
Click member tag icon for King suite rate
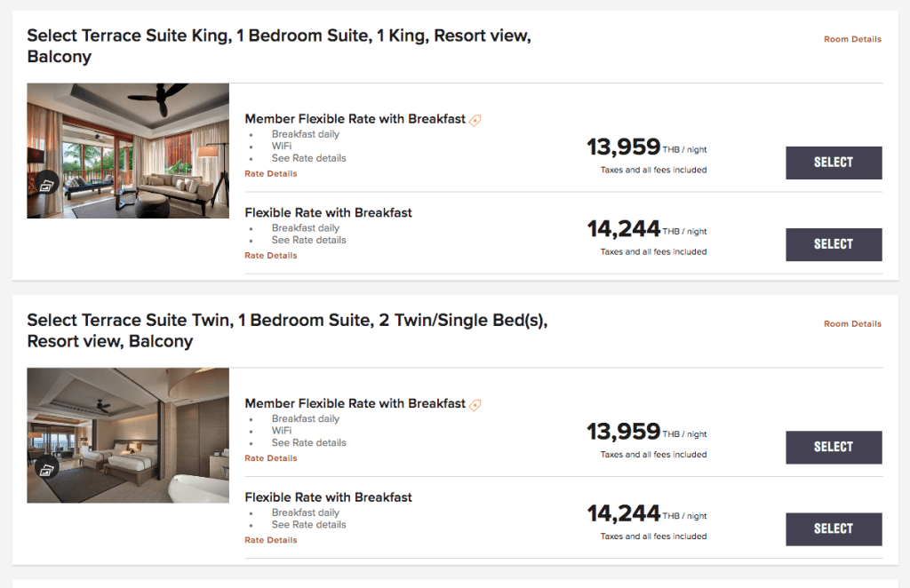point(475,120)
